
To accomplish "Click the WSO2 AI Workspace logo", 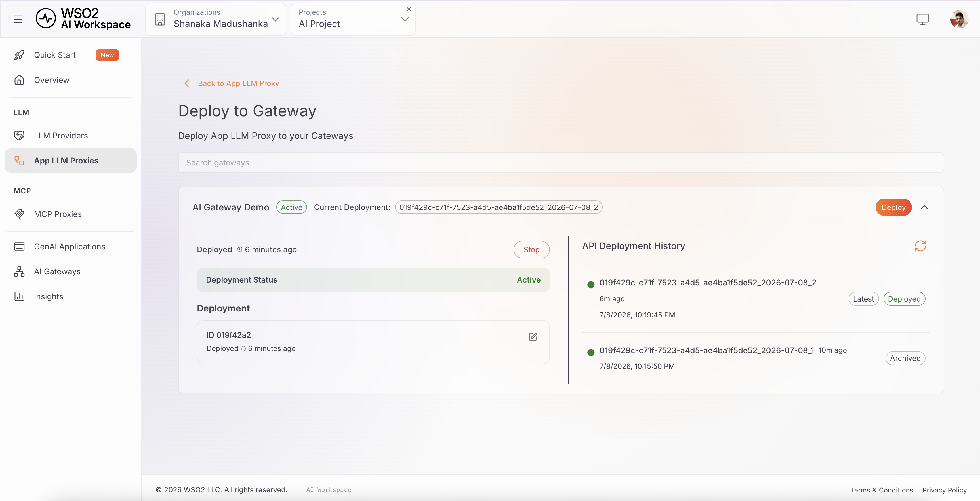I will coord(83,19).
